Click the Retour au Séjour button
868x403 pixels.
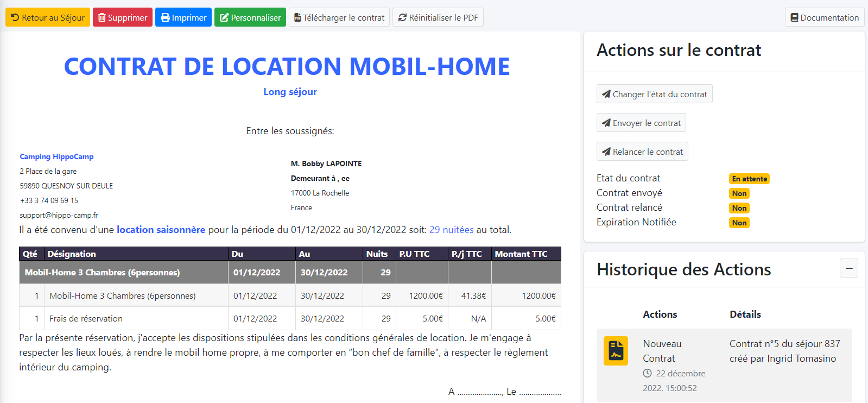48,17
